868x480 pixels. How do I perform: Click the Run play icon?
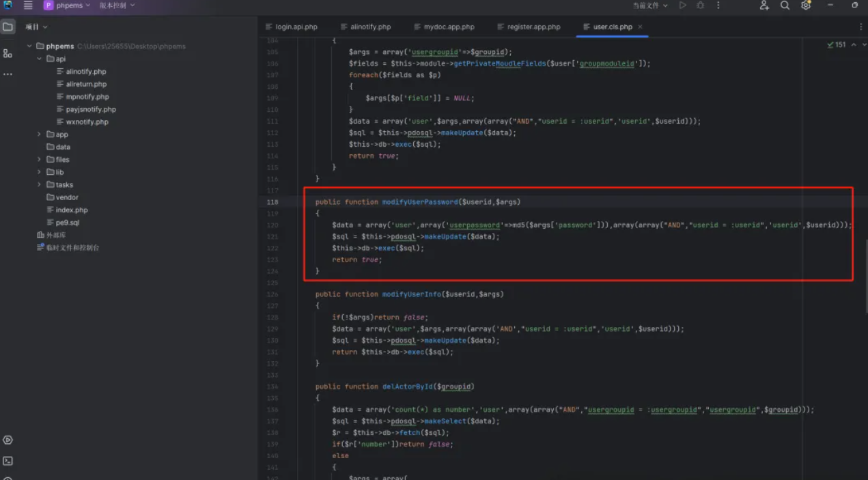[682, 5]
